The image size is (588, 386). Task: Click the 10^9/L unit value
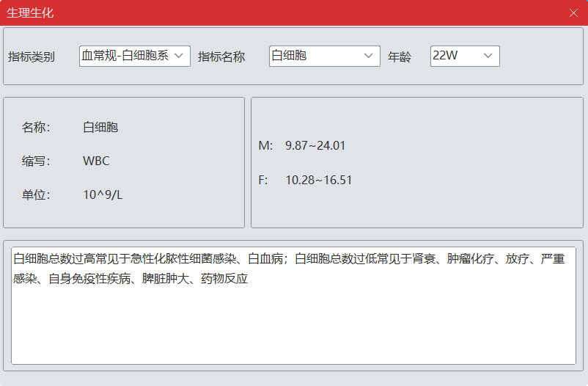(103, 194)
